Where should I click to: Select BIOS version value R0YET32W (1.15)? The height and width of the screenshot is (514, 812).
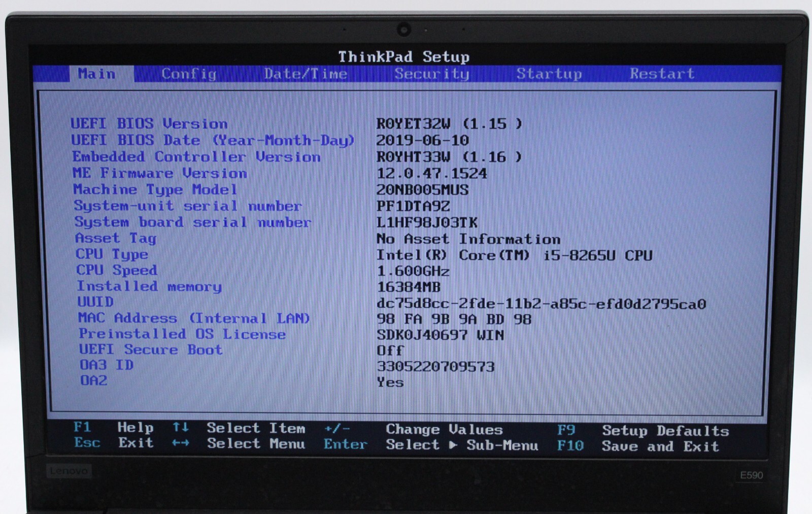pos(449,123)
